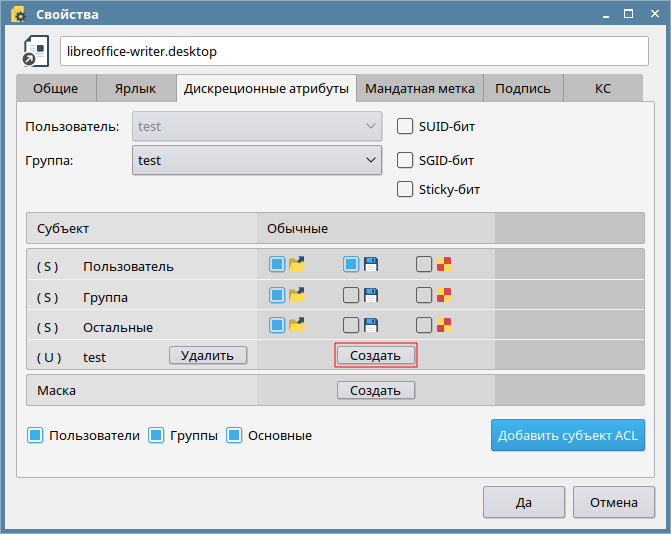Enable the Sticky-бит checkbox
Image resolution: width=671 pixels, height=534 pixels.
(x=405, y=189)
